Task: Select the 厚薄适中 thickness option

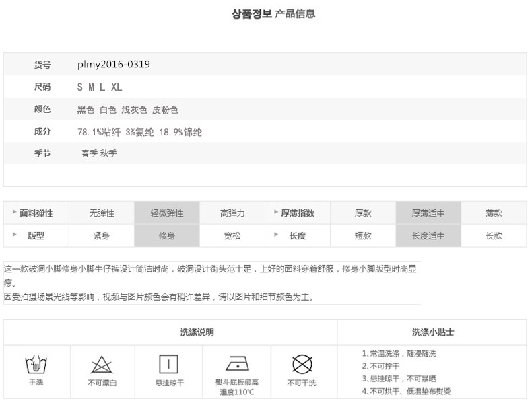Action: pyautogui.click(x=428, y=213)
